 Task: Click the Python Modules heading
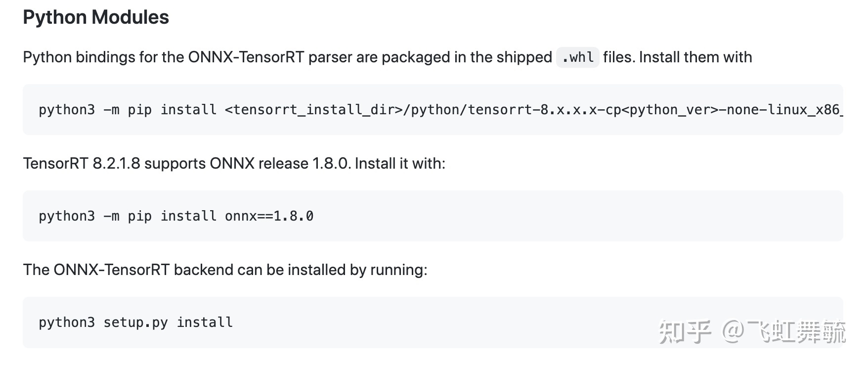pos(96,17)
